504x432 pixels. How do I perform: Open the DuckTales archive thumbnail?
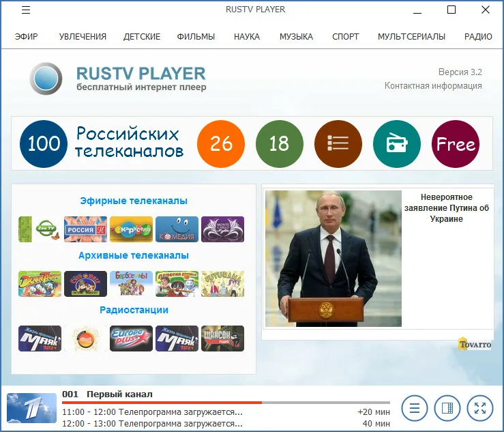[40, 284]
